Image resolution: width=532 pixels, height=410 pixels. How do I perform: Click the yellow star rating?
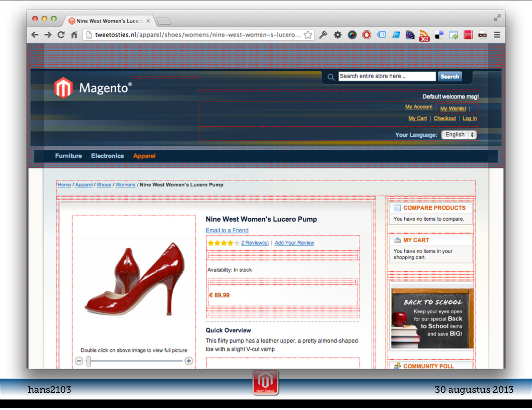point(223,243)
